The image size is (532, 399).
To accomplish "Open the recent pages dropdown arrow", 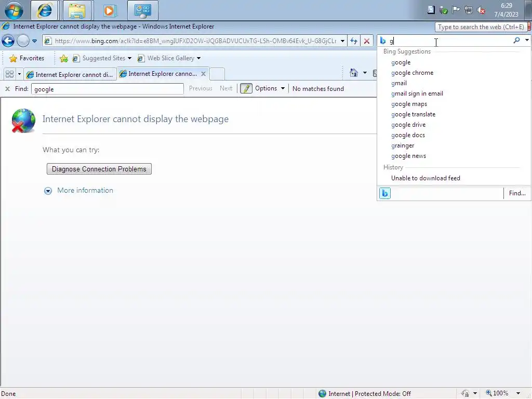I will click(x=35, y=41).
